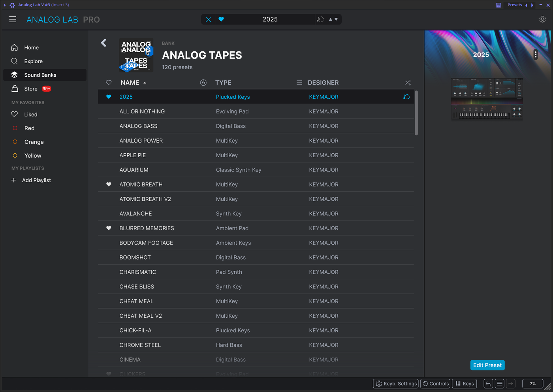The width and height of the screenshot is (553, 392).
Task: Click the 7% CPU meter
Action: coord(532,384)
